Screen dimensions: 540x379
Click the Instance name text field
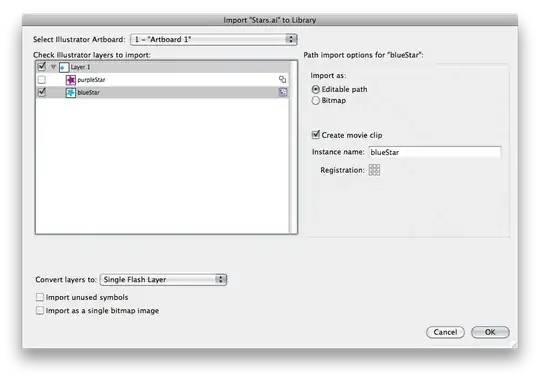coord(435,152)
